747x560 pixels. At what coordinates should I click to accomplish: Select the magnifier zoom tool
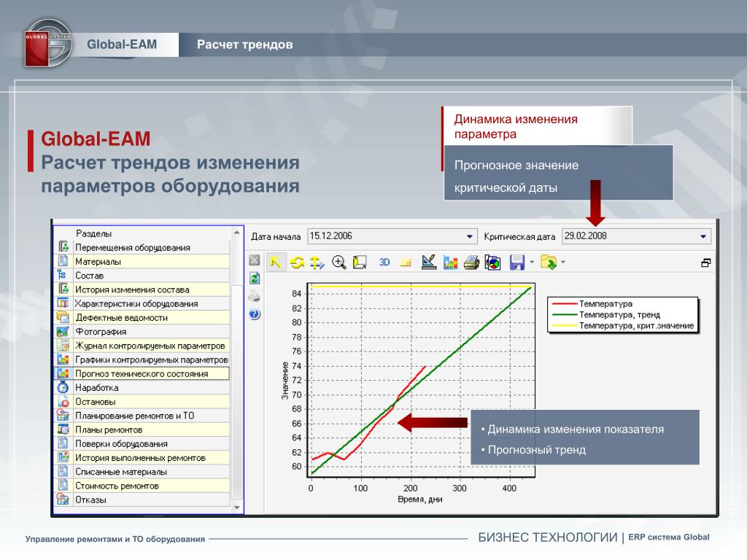(x=338, y=262)
